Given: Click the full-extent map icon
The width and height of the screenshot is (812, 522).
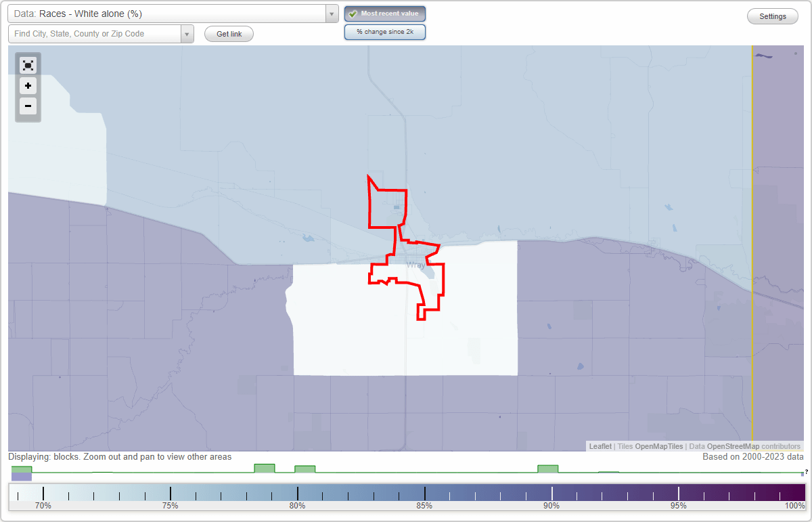Looking at the screenshot, I should [28, 65].
